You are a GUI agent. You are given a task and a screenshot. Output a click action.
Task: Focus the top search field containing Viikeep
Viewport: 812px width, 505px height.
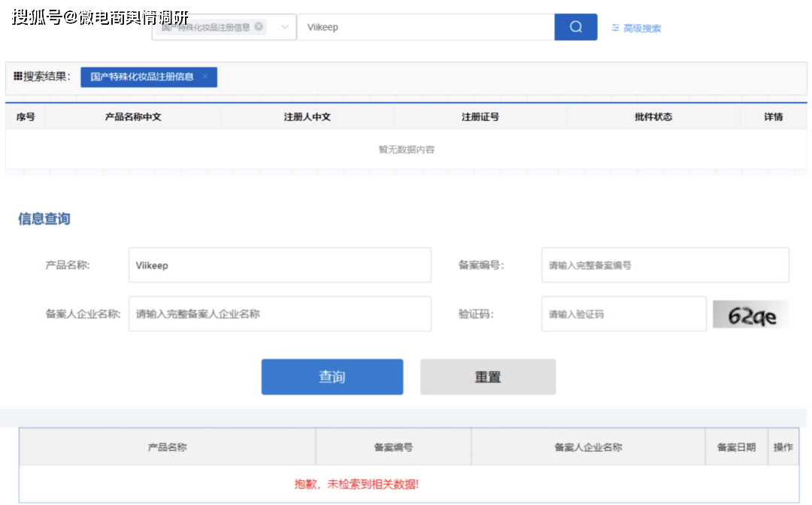pos(425,27)
